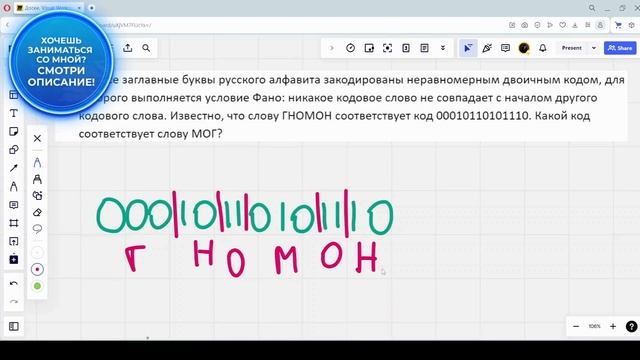Screen dimensions: 640x360
Task: Choose the lasso selection tool
Action: point(37,229)
